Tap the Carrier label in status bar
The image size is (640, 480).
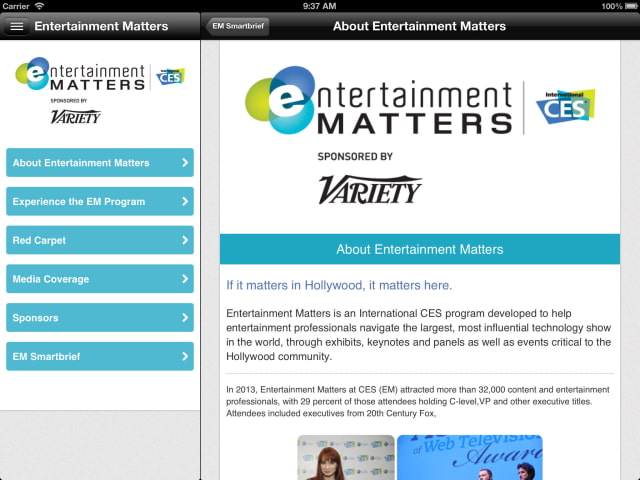16,6
